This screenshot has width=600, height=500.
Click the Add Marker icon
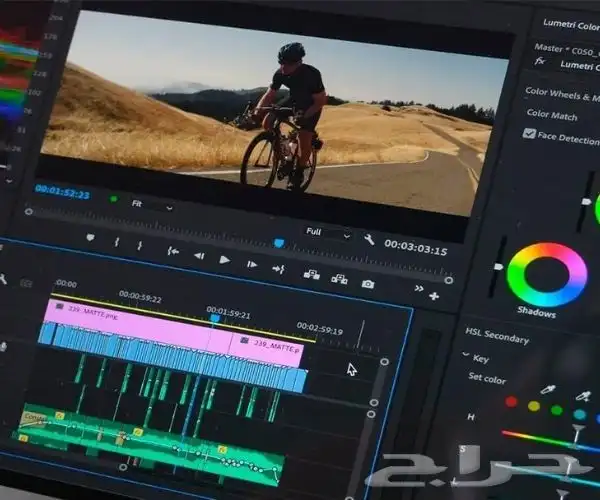coord(90,237)
